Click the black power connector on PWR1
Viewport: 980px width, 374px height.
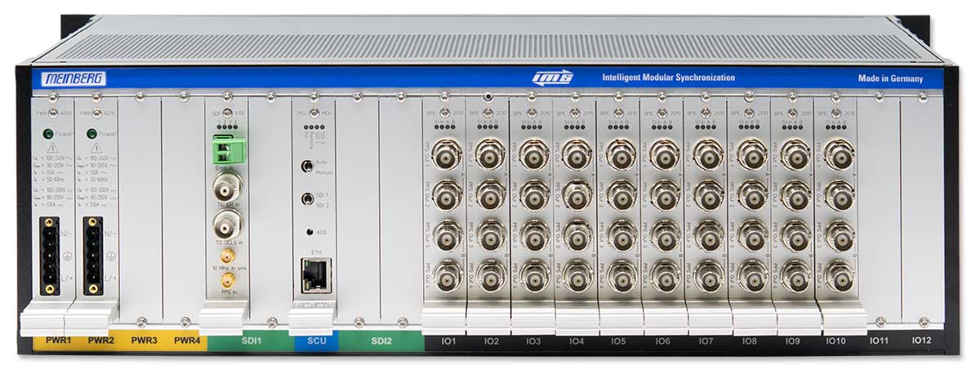click(x=49, y=255)
